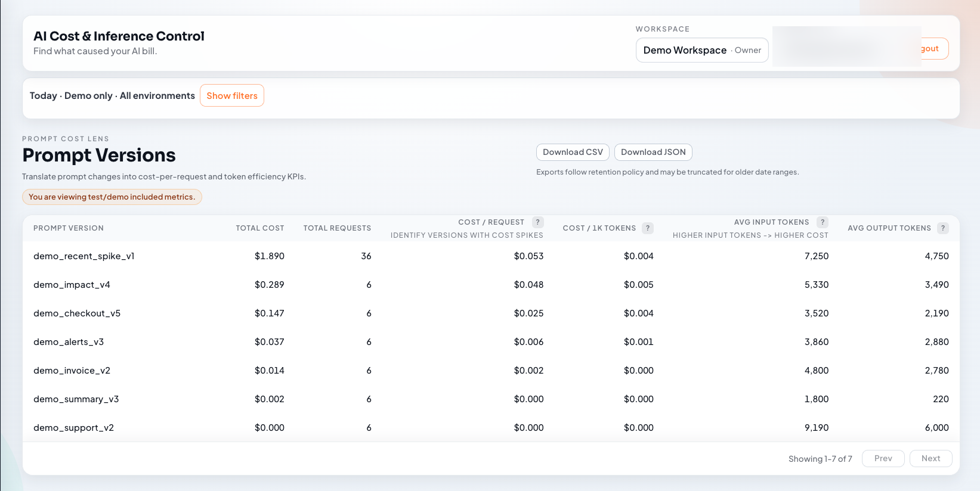Click help icon beside Cost / 1K Tokens

(x=647, y=228)
